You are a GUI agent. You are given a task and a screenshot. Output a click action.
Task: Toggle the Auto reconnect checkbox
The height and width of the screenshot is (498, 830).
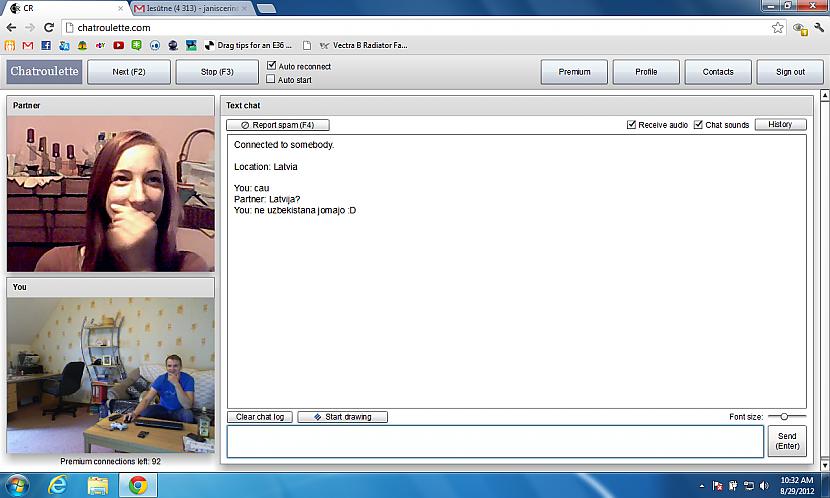272,66
